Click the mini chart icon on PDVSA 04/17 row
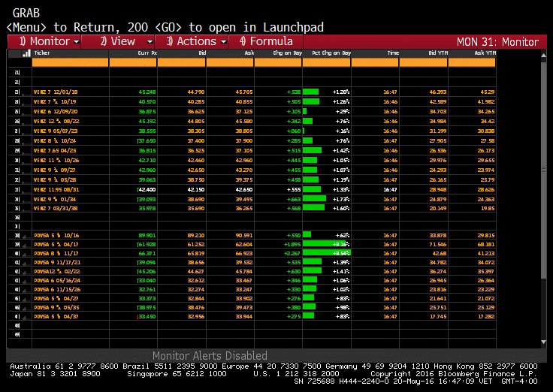Image resolution: width=553 pixels, height=392 pixels. click(x=26, y=245)
